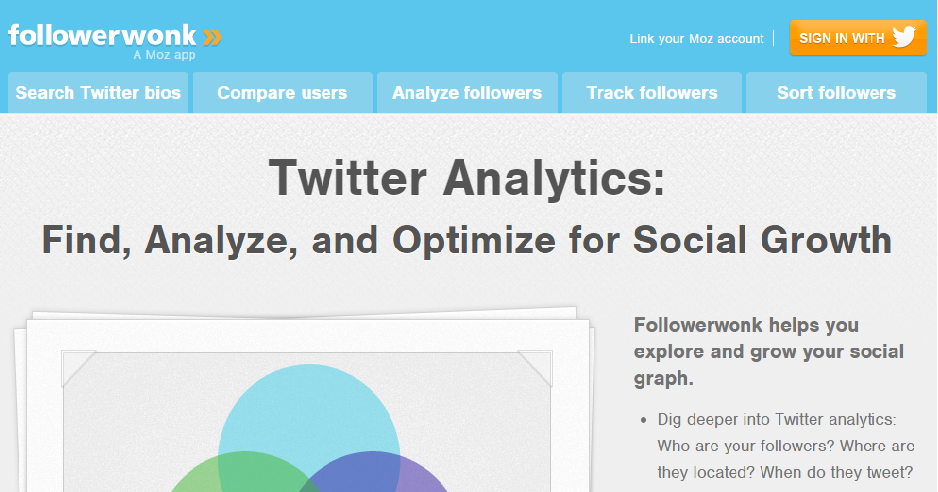The width and height of the screenshot is (938, 492).
Task: Go to Track followers tab
Action: (x=652, y=93)
